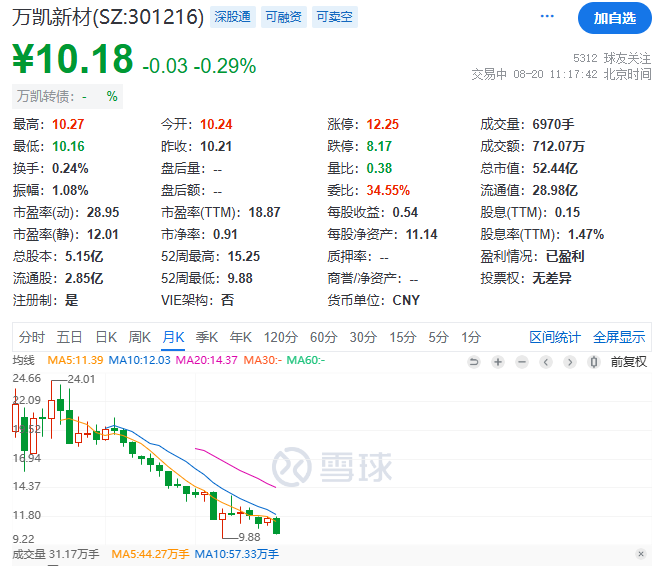Move chart left with previous arrow
Screen dimensions: 668x566
546,362
